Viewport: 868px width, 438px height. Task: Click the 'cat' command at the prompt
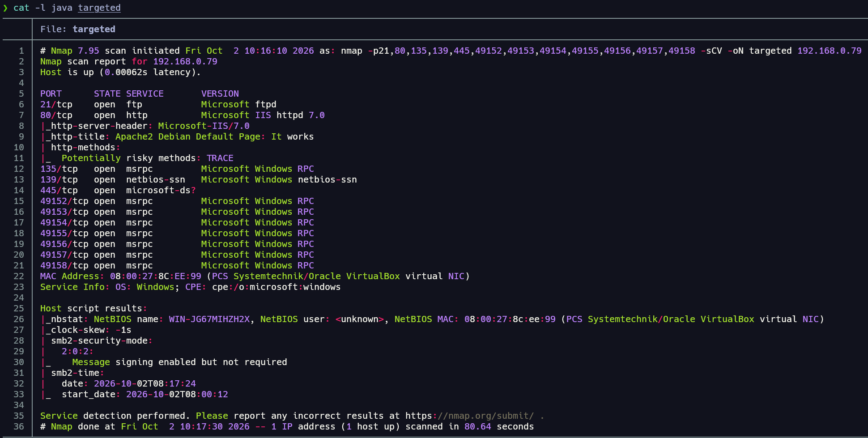coord(21,8)
